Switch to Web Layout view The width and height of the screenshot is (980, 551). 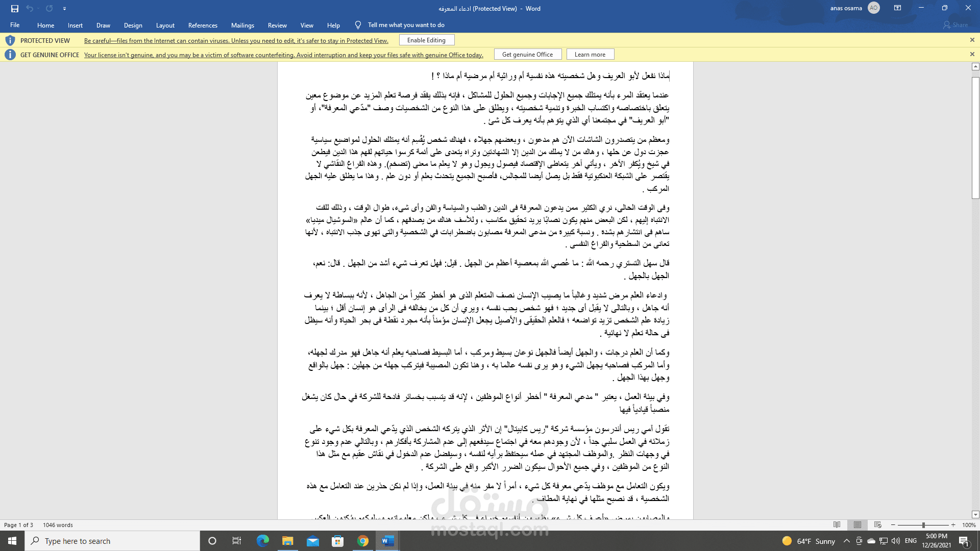click(877, 525)
